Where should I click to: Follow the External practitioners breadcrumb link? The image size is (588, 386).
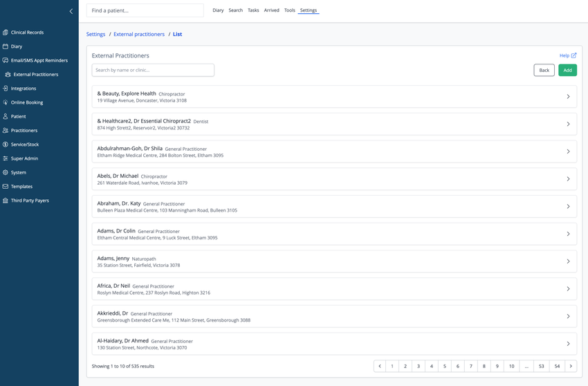(139, 34)
